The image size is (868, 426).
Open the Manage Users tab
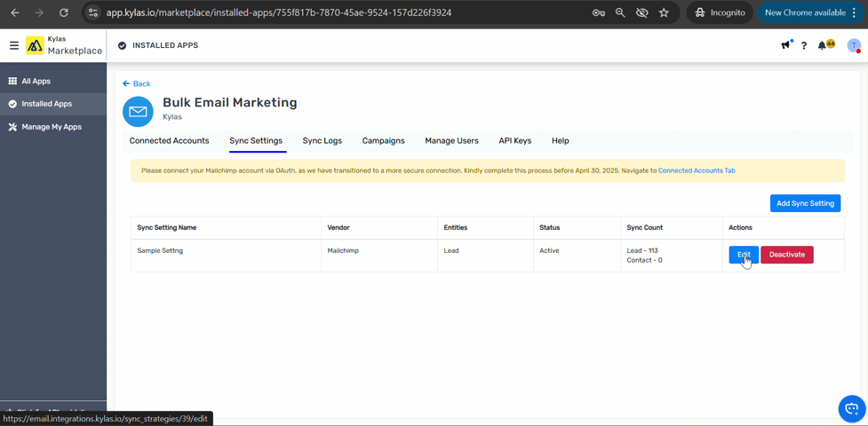click(x=451, y=140)
